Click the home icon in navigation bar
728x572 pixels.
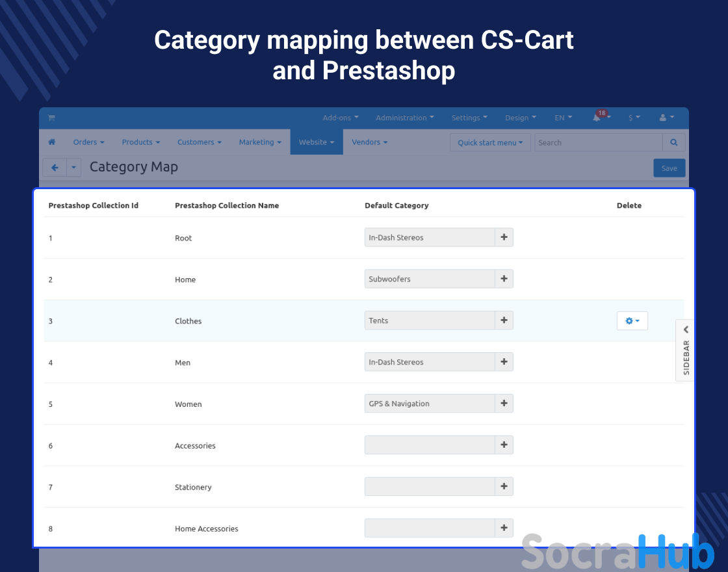point(52,142)
